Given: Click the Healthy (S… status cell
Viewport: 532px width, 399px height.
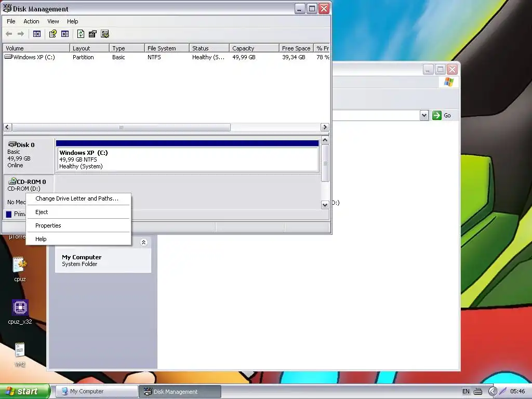Looking at the screenshot, I should click(x=208, y=57).
